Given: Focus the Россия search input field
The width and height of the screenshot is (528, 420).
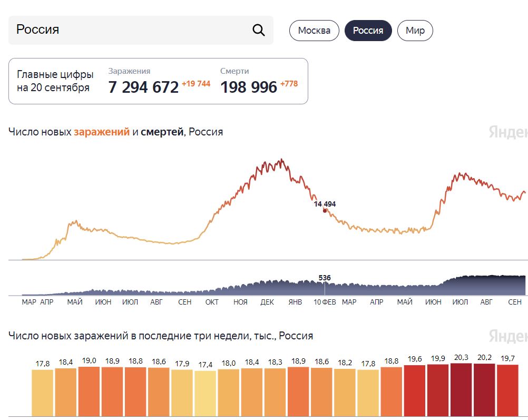Looking at the screenshot, I should click(141, 30).
